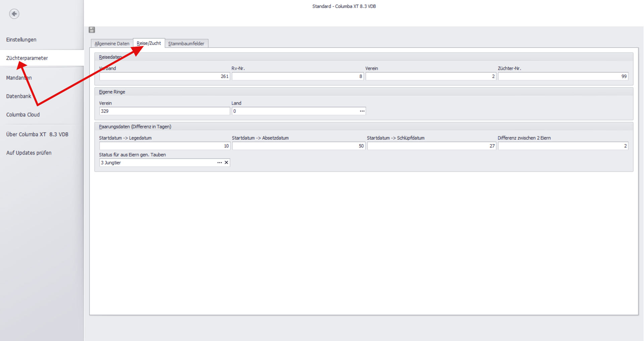
Task: Focus the Züchter-Nr. field
Action: pyautogui.click(x=562, y=76)
